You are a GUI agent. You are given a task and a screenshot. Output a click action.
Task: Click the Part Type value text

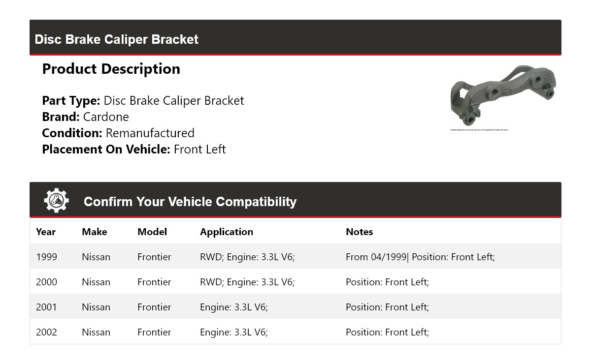(x=174, y=101)
